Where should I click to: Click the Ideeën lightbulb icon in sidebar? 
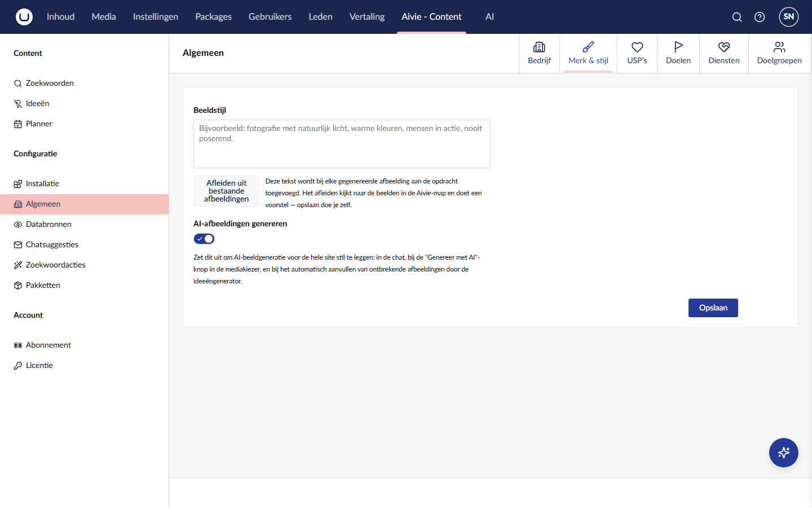(x=18, y=104)
